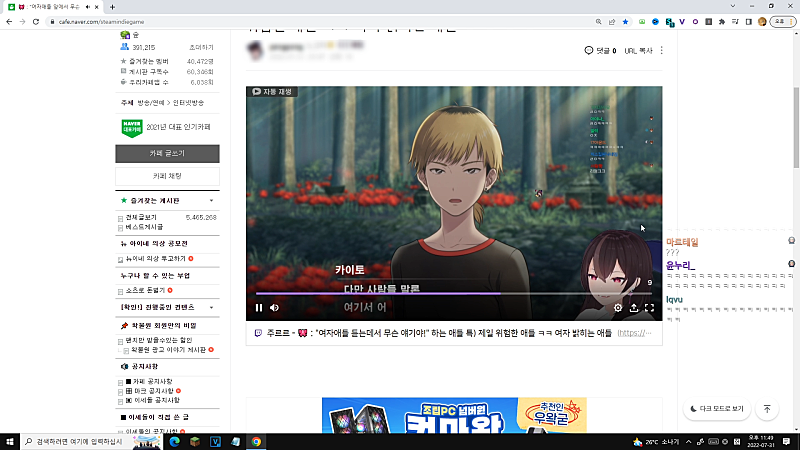Switch to 다크 모드로 보기

click(x=717, y=409)
